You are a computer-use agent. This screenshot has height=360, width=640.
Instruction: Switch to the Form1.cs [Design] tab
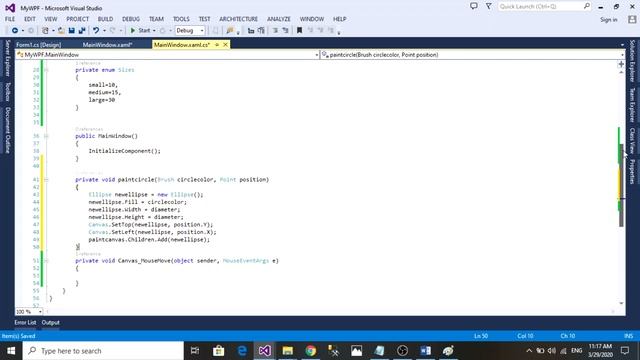[39, 45]
